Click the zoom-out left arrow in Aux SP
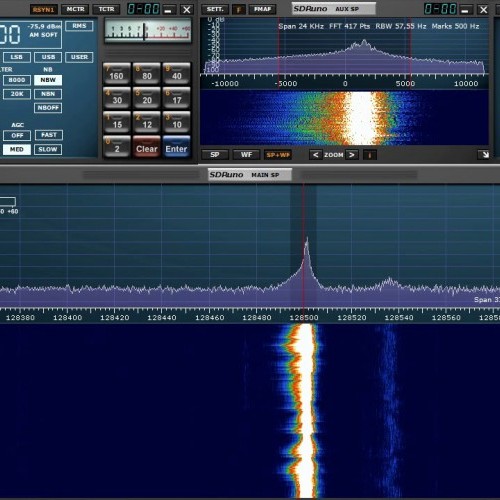This screenshot has height=500, width=500. click(315, 155)
